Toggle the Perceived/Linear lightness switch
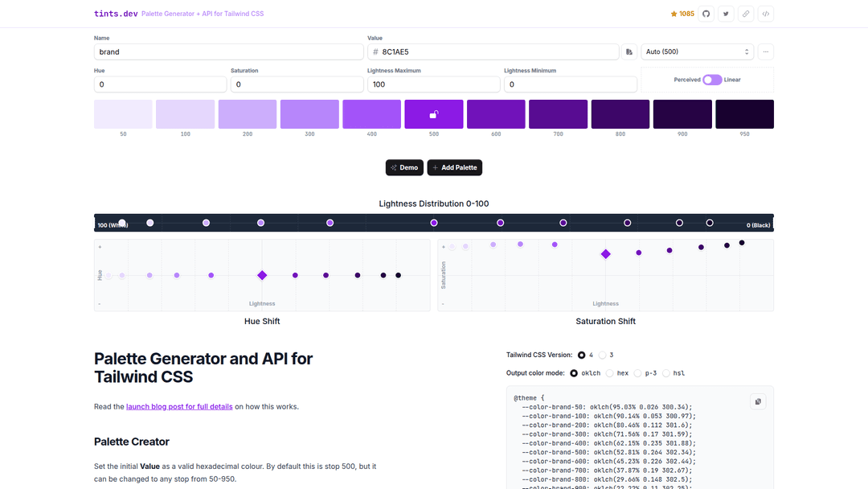868x489 pixels. (x=711, y=80)
